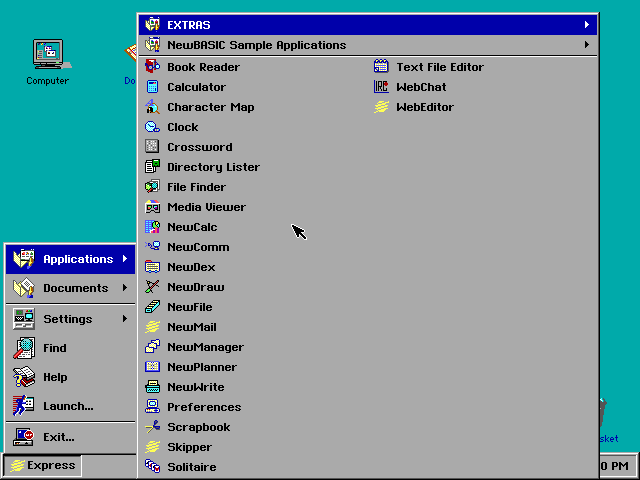Image resolution: width=640 pixels, height=480 pixels.
Task: Select the Directory Lister label
Action: click(213, 167)
